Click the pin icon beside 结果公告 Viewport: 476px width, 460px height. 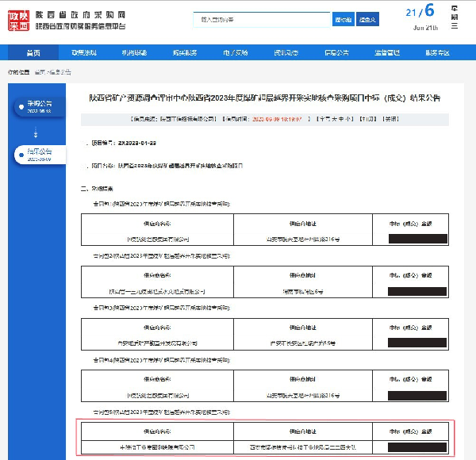[22, 155]
